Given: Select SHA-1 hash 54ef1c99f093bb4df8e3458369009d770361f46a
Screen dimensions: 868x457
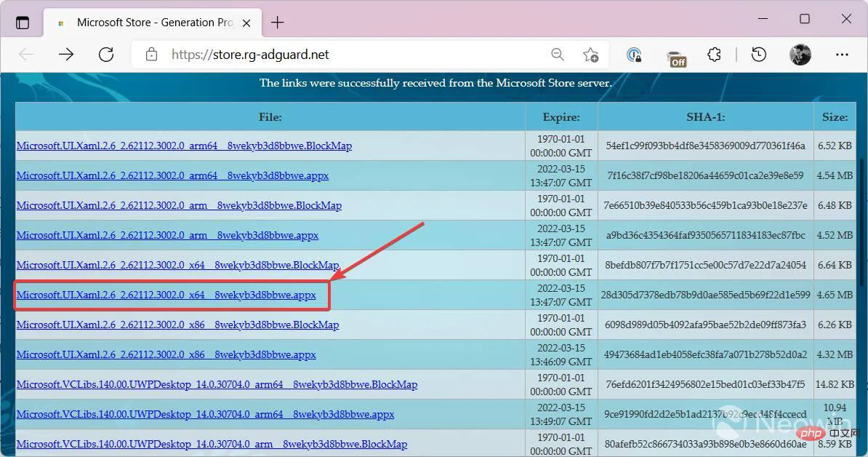Looking at the screenshot, I should pos(705,146).
